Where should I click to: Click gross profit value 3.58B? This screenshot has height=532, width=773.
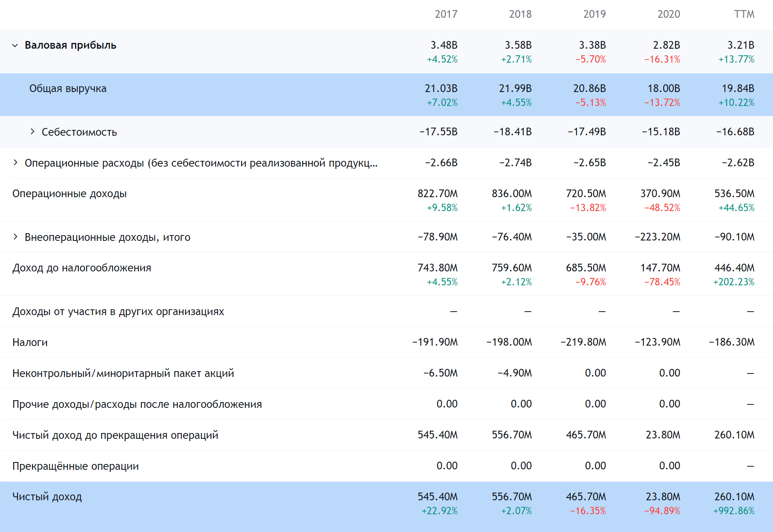coord(518,45)
